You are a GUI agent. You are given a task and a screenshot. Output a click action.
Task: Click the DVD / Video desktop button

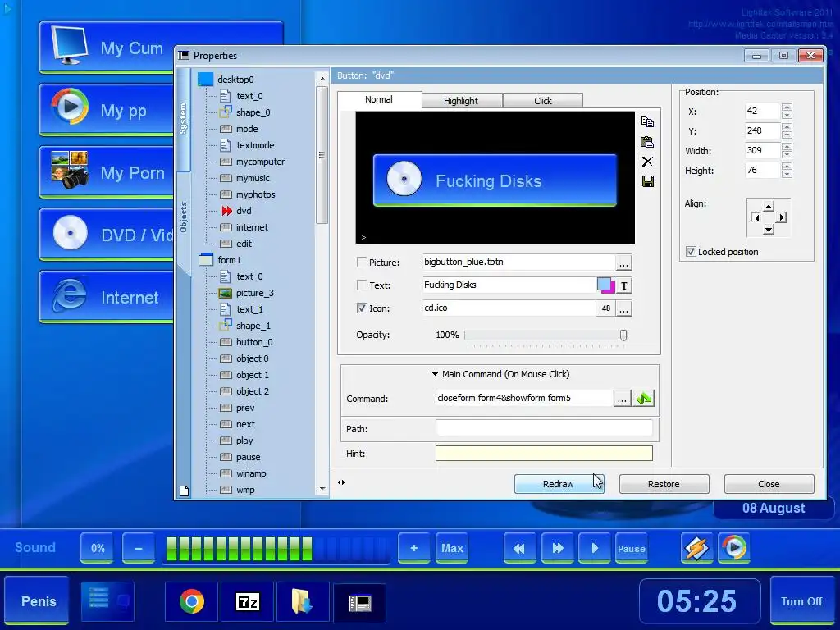(x=107, y=235)
